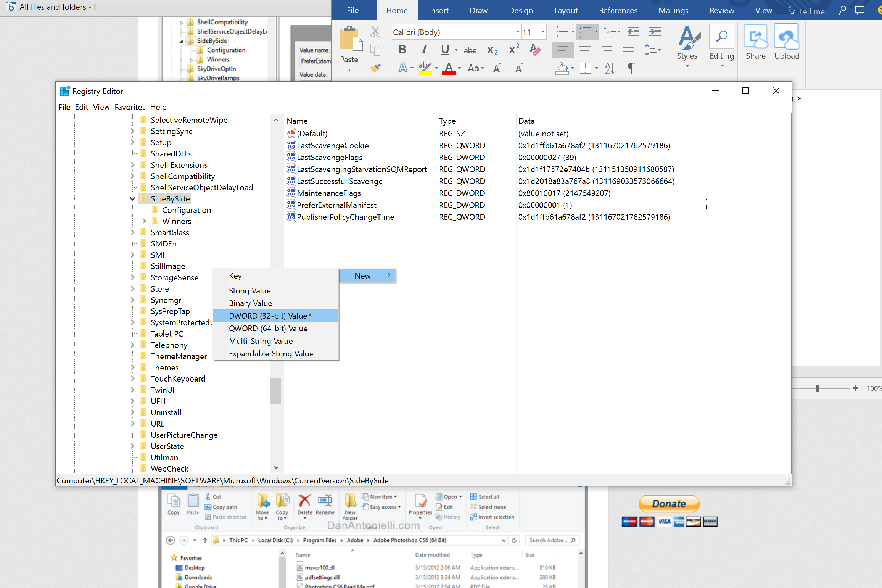Click the increase indent icon
Viewport: 882px width, 588px height.
pyautogui.click(x=655, y=32)
